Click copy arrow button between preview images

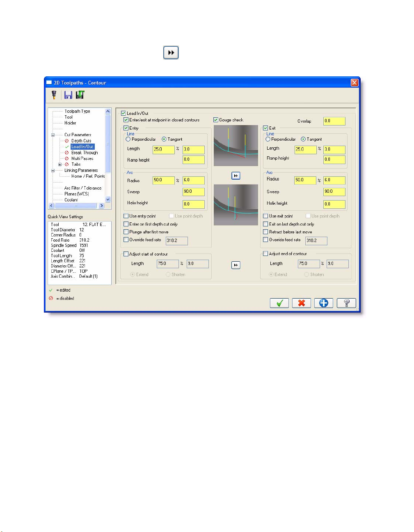(x=236, y=176)
